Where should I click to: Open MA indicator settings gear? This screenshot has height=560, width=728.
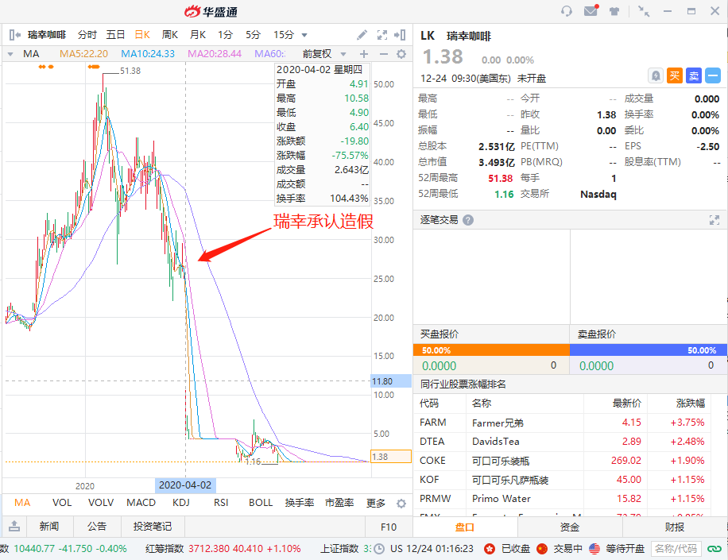point(401,54)
